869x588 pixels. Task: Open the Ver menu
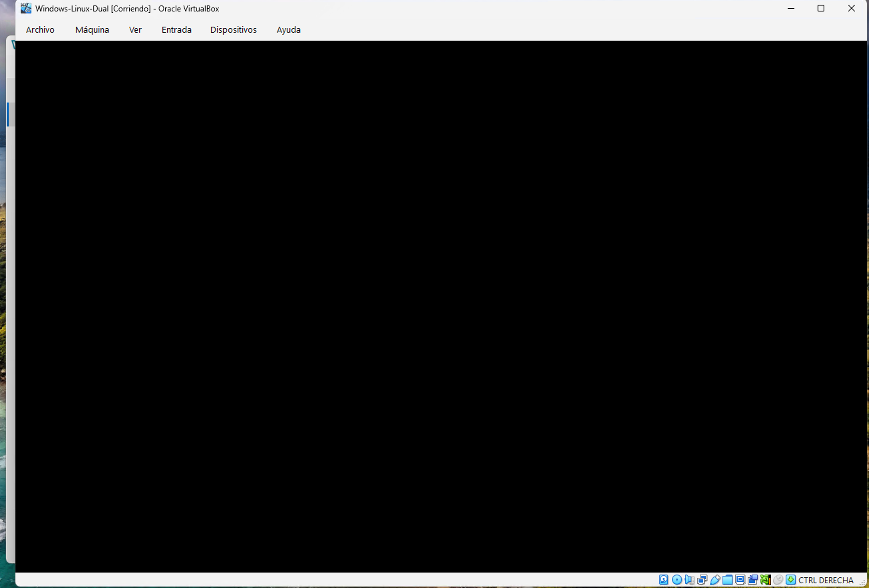point(135,30)
